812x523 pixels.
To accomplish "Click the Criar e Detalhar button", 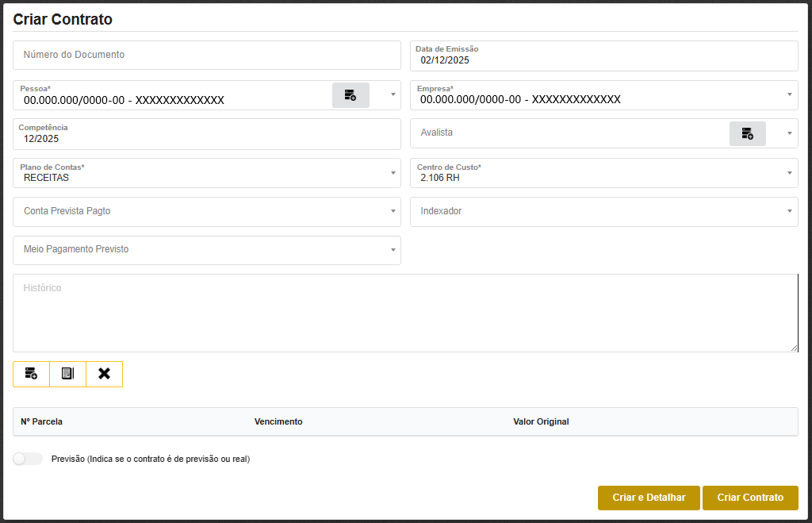I will pos(649,498).
